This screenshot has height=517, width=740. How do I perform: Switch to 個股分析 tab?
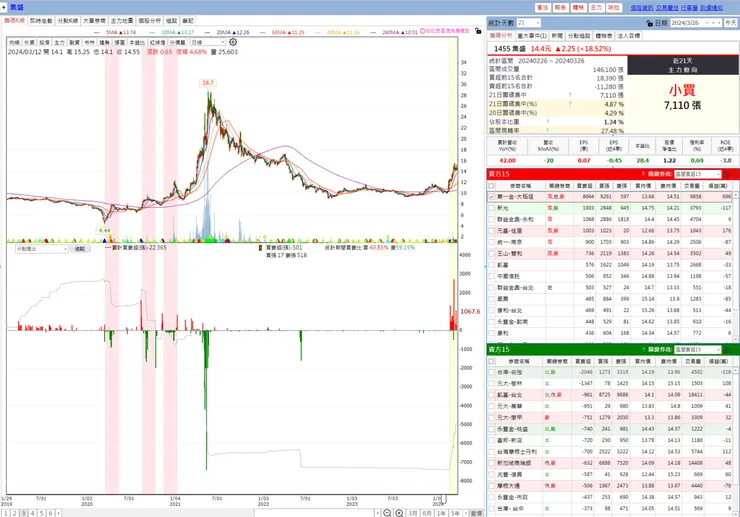click(150, 21)
